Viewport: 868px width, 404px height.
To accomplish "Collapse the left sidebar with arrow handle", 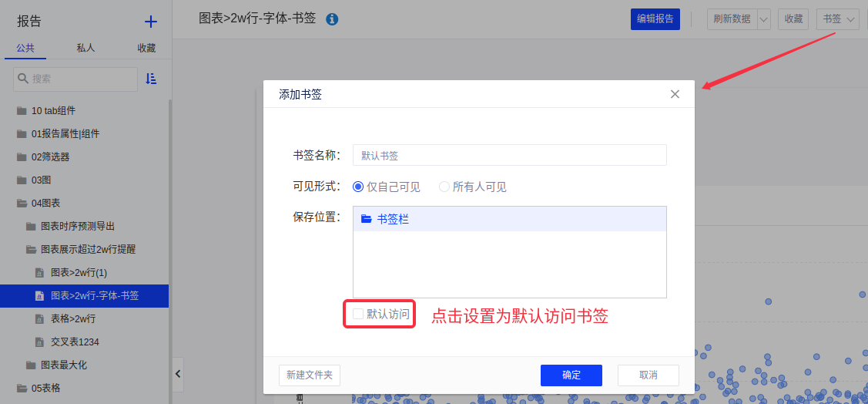I will click(x=178, y=374).
